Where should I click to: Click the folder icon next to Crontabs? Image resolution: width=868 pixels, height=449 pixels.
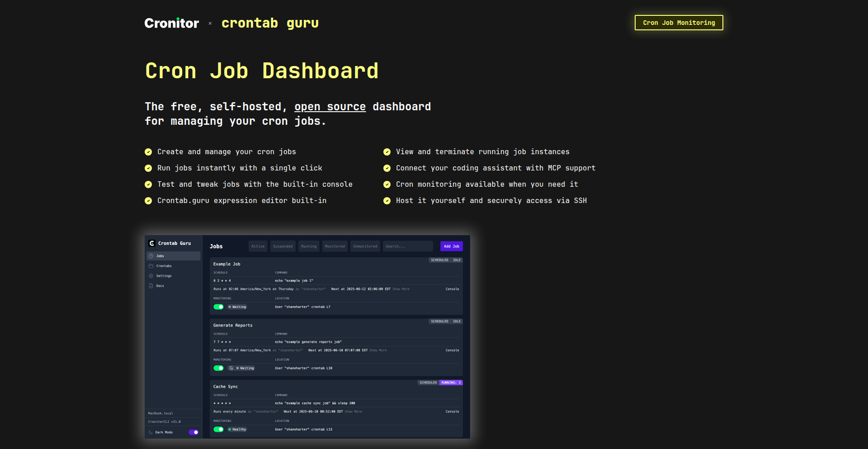click(x=151, y=266)
